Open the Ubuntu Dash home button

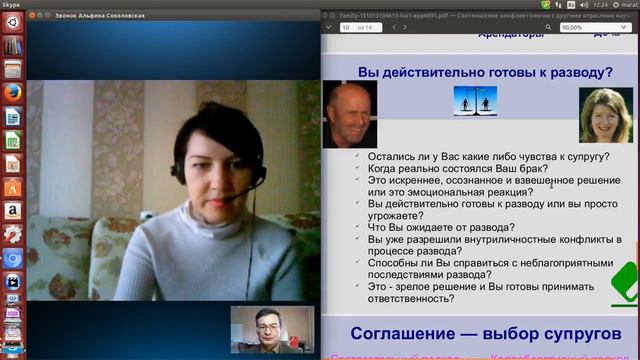point(13,22)
